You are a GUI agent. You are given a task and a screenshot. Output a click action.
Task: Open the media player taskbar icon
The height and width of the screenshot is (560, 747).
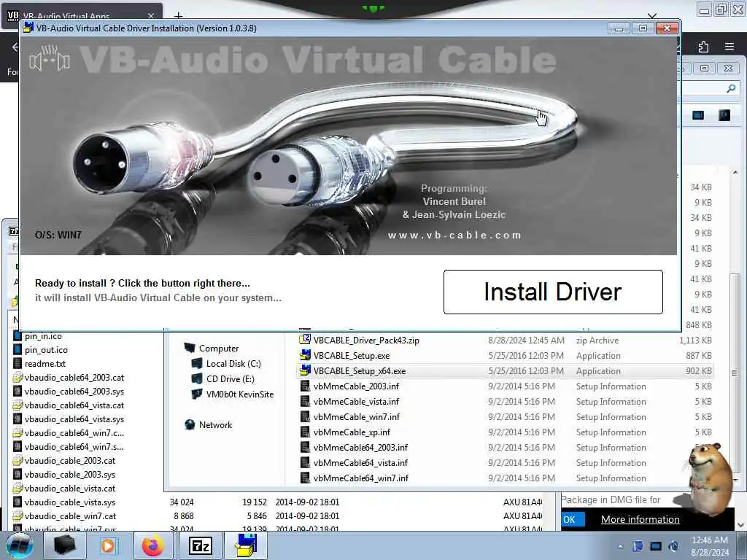tap(108, 545)
